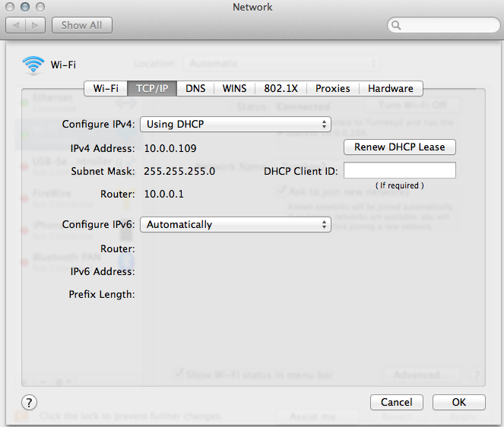The image size is (504, 427).
Task: Go forward with the right arrow button
Action: coord(36,25)
